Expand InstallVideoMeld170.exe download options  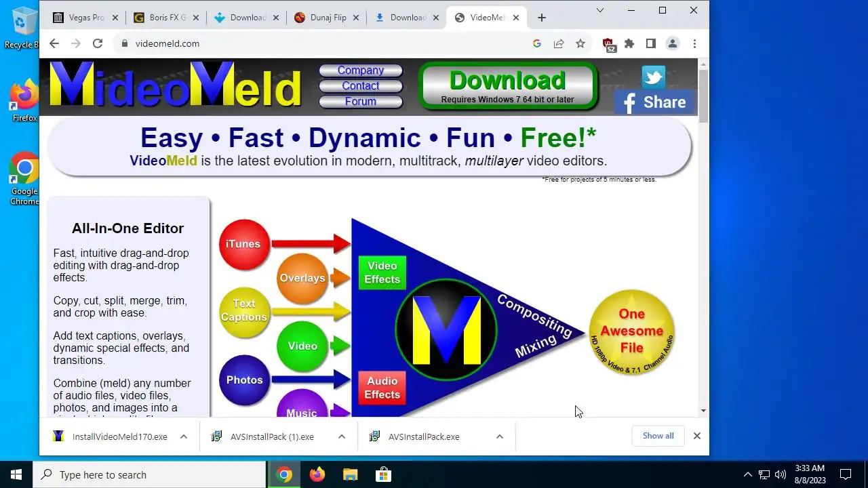pyautogui.click(x=184, y=436)
